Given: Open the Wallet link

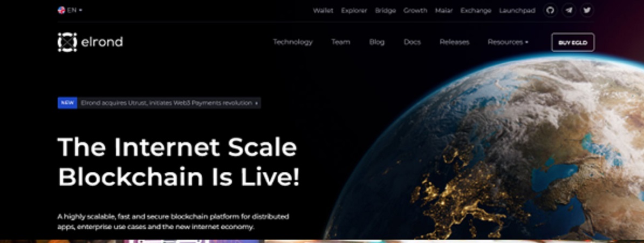Looking at the screenshot, I should pos(323,11).
